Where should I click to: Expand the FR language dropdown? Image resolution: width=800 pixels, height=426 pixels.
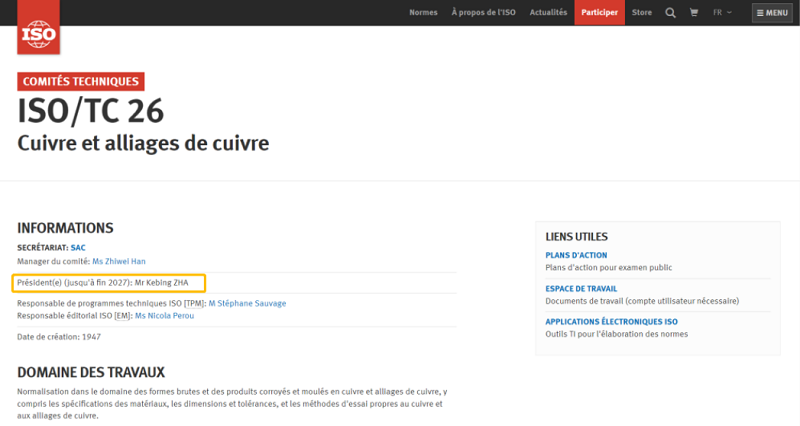[722, 13]
